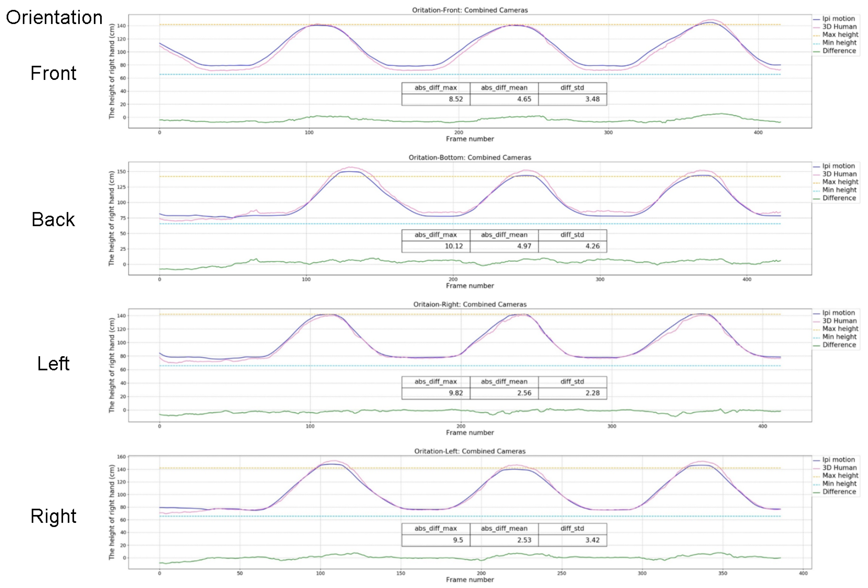This screenshot has height=588, width=868.
Task: Click 'Min height' legend entry in Right chart
Action: (x=839, y=483)
